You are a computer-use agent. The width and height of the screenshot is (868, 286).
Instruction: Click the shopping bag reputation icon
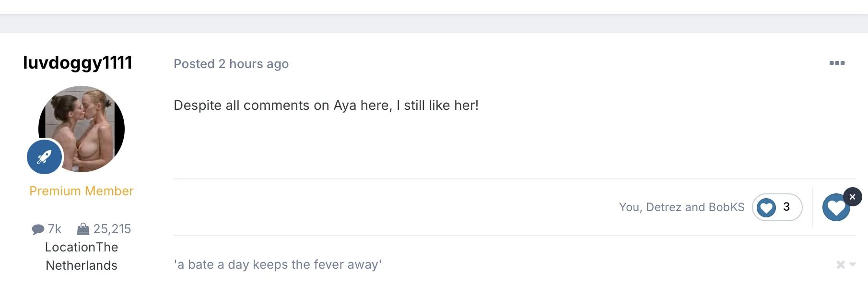point(83,229)
